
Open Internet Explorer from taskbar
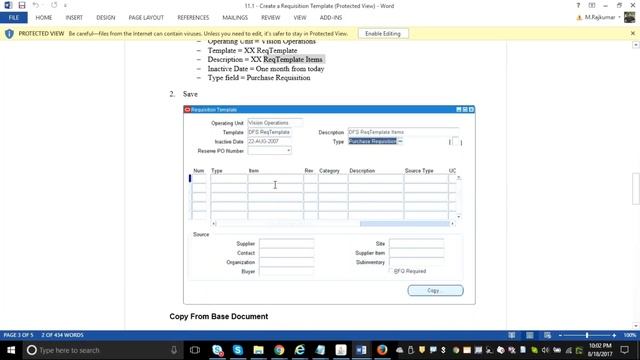(300, 350)
